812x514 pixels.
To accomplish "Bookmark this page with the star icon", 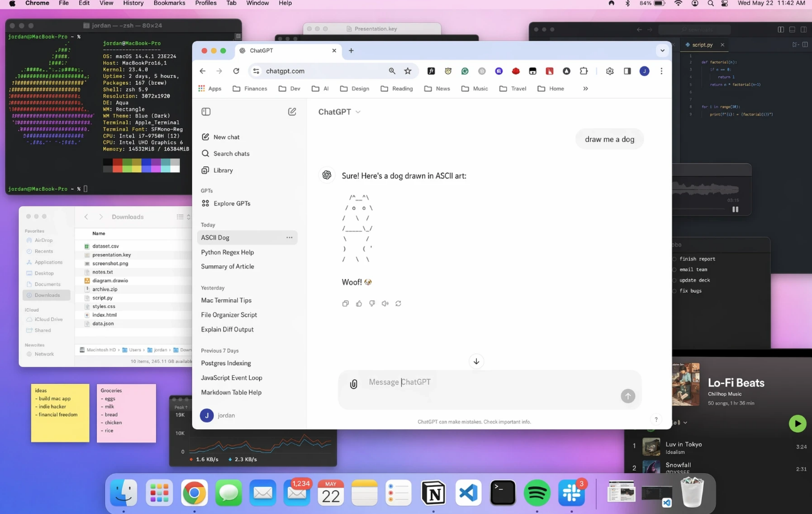I will tap(408, 71).
